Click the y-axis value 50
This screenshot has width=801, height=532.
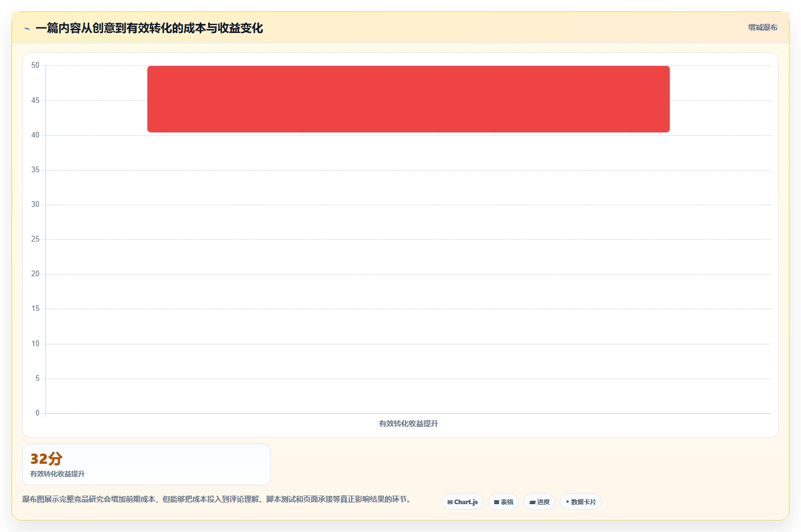(x=35, y=65)
